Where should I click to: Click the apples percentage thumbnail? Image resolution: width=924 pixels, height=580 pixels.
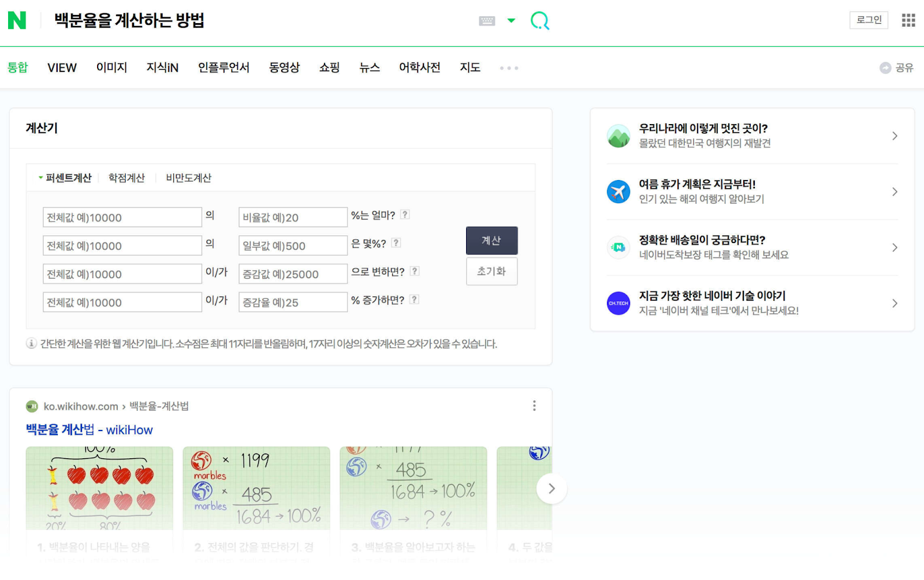click(x=99, y=488)
